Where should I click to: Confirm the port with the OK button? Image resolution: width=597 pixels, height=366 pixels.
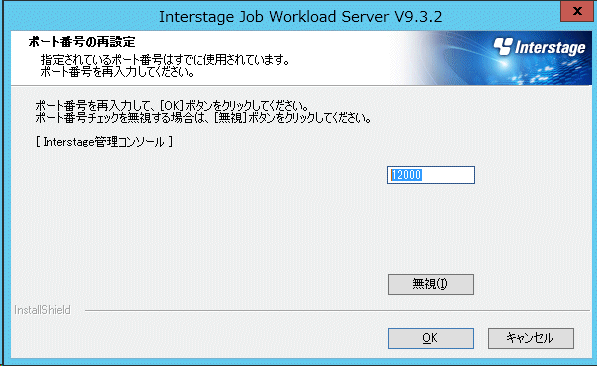point(431,338)
